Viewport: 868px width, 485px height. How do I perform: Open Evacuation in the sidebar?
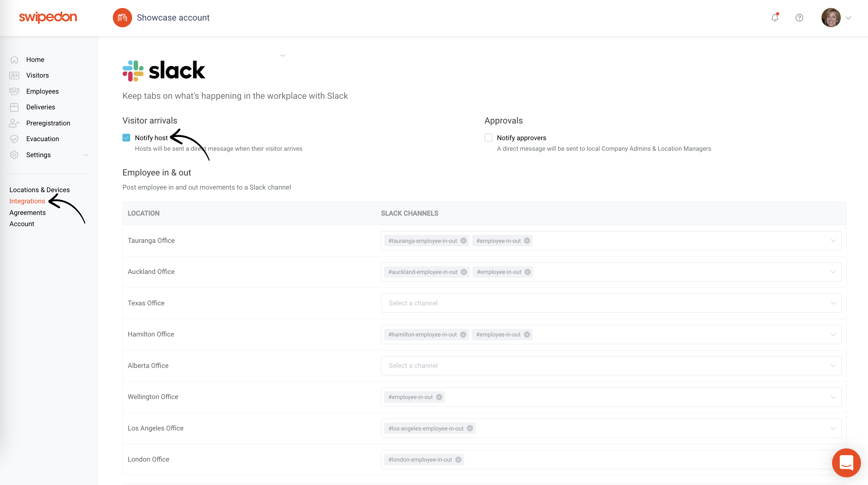pos(42,139)
